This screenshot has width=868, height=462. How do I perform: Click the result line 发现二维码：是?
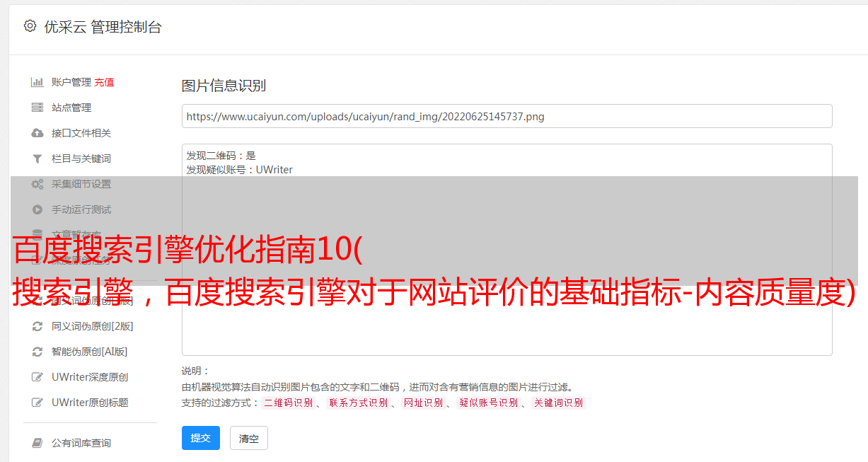(221, 156)
